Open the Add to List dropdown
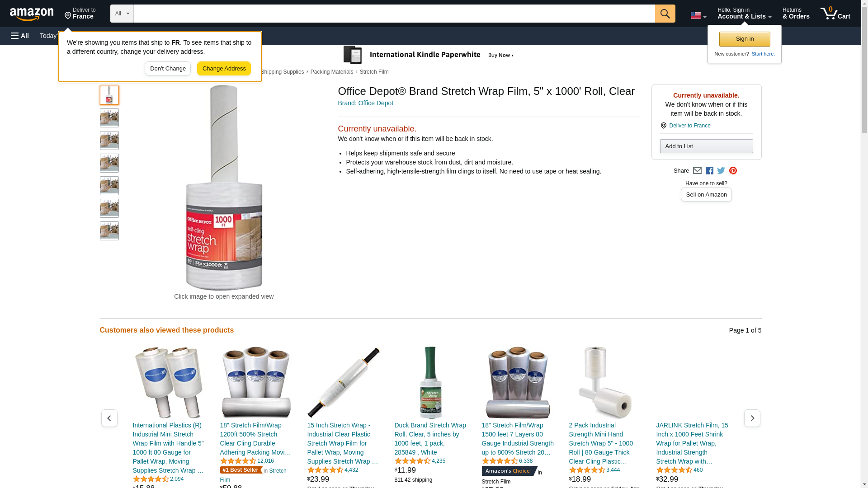The width and height of the screenshot is (868, 488). coord(706,146)
